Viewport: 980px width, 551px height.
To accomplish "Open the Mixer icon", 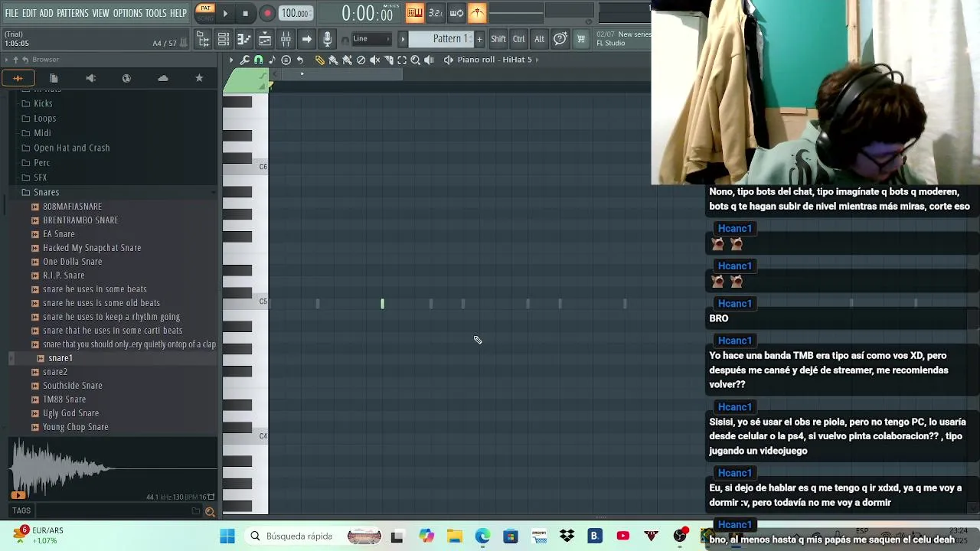I will point(286,39).
